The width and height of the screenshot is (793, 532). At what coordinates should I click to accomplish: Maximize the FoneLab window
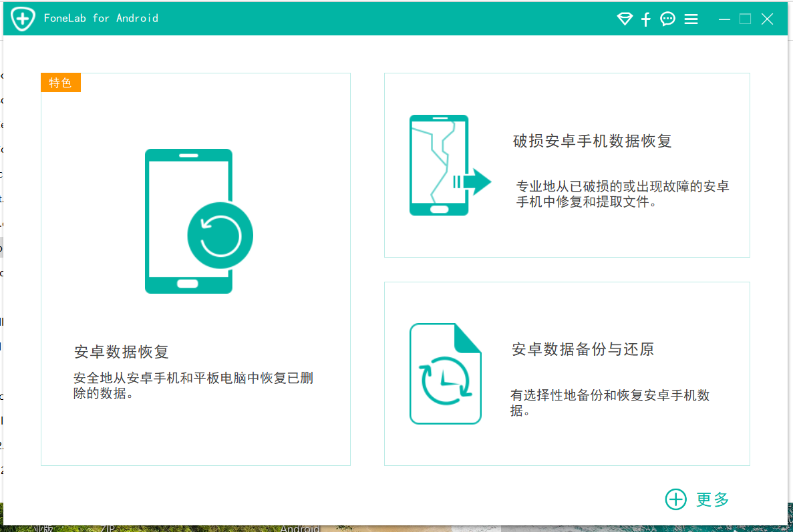tap(746, 19)
